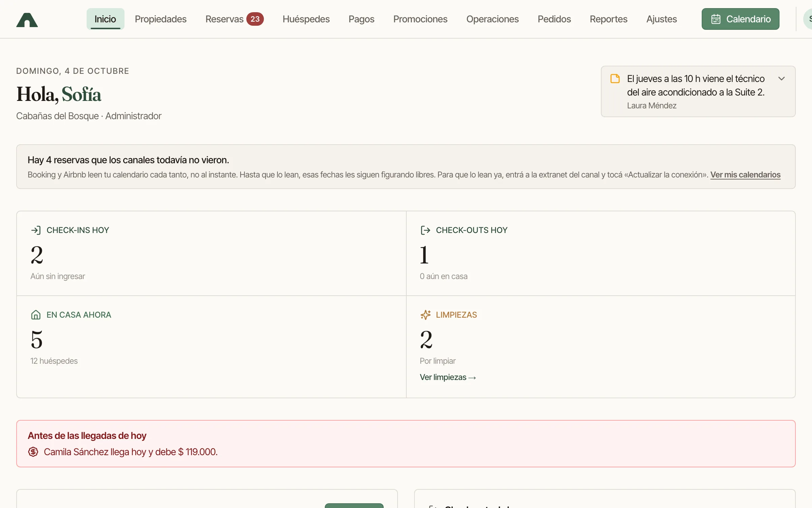Open the Pagos section
This screenshot has width=812, height=508.
tap(361, 19)
